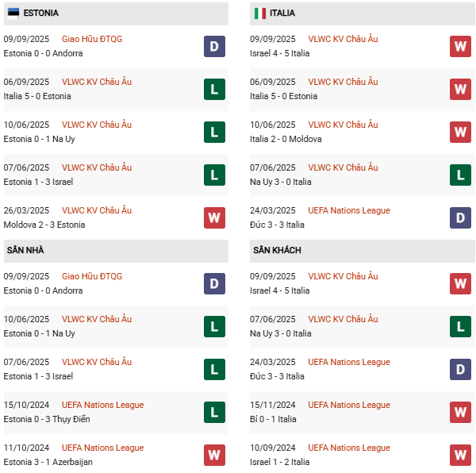Viewport: 476px width, 473px height.
Task: Click the Italy flag icon
Action: point(259,13)
